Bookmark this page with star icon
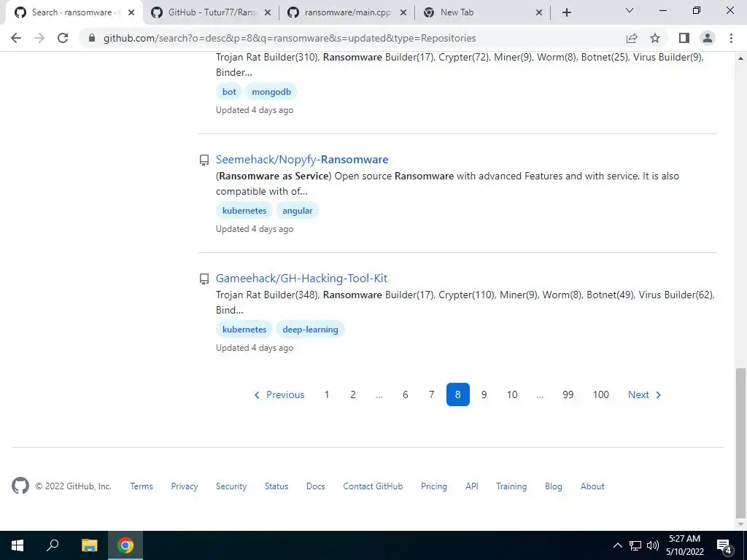This screenshot has width=747, height=560. click(x=655, y=38)
